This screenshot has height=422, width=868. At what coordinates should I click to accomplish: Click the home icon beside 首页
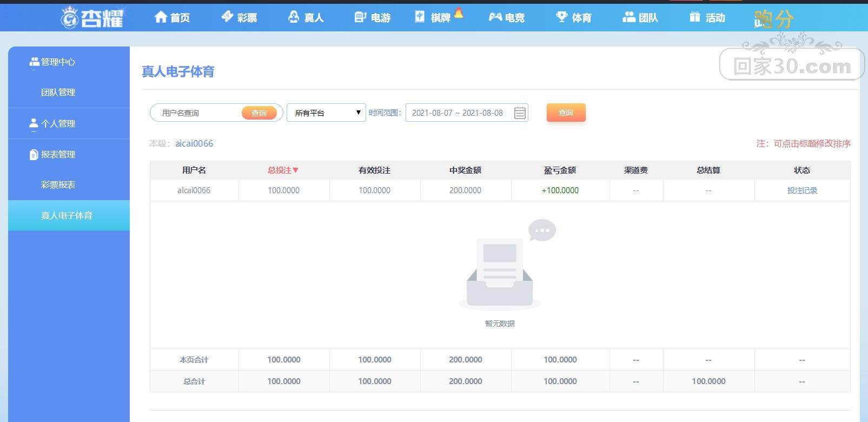click(x=161, y=17)
